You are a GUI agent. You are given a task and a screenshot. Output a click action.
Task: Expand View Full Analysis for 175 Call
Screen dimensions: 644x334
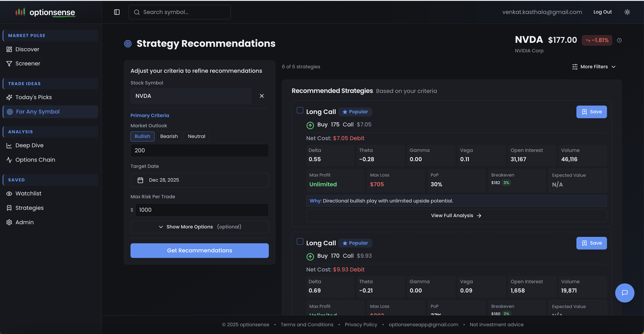tap(456, 215)
